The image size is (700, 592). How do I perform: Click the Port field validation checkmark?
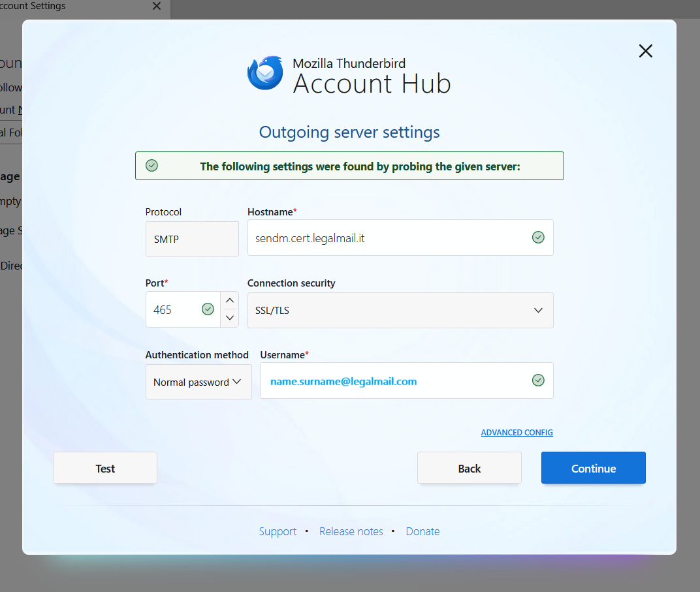[x=208, y=309]
